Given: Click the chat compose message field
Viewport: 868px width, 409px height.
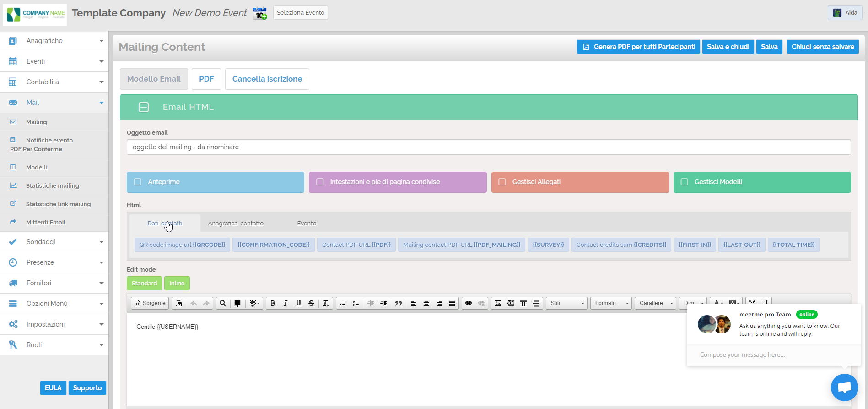Looking at the screenshot, I should point(773,355).
